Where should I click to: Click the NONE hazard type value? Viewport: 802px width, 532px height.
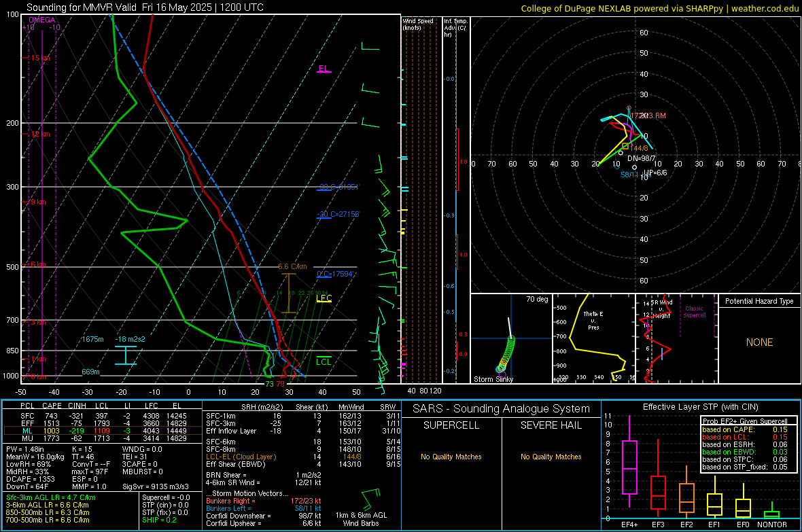tap(759, 342)
